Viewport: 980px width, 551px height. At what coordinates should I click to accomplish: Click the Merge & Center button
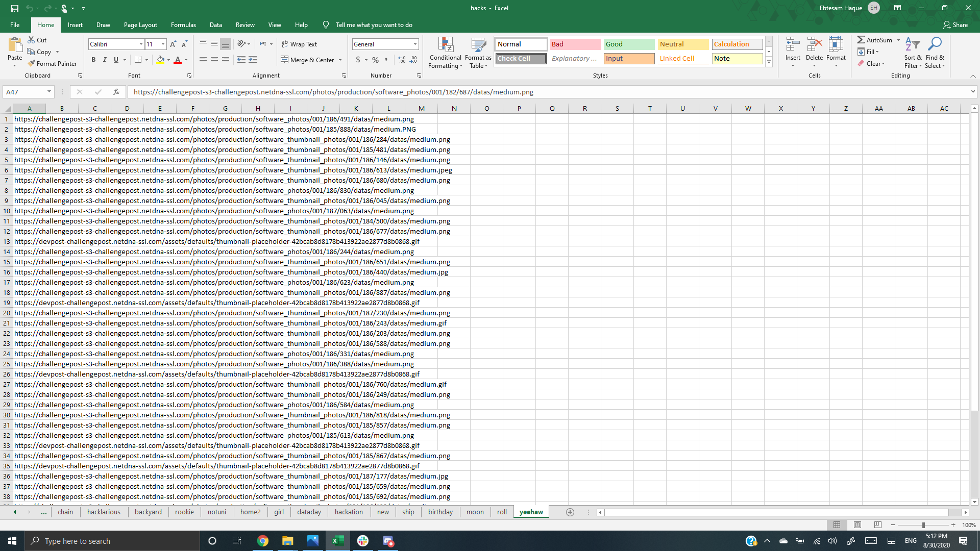click(x=308, y=60)
